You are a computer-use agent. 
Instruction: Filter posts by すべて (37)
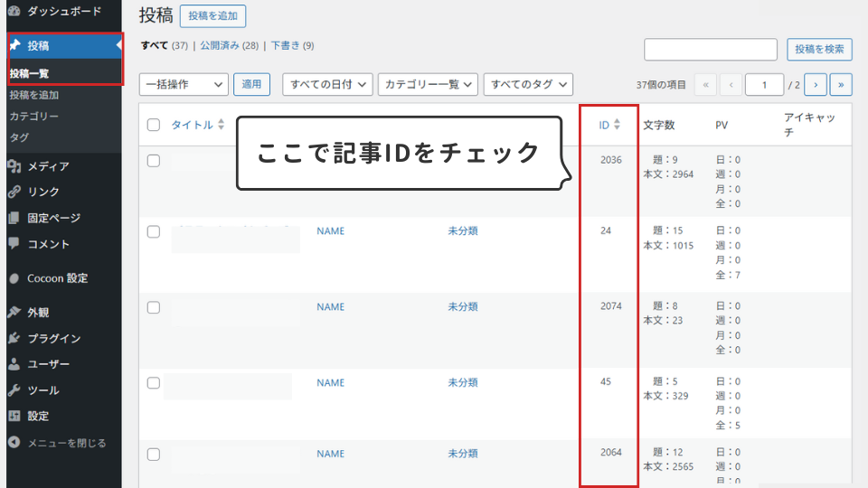(164, 45)
